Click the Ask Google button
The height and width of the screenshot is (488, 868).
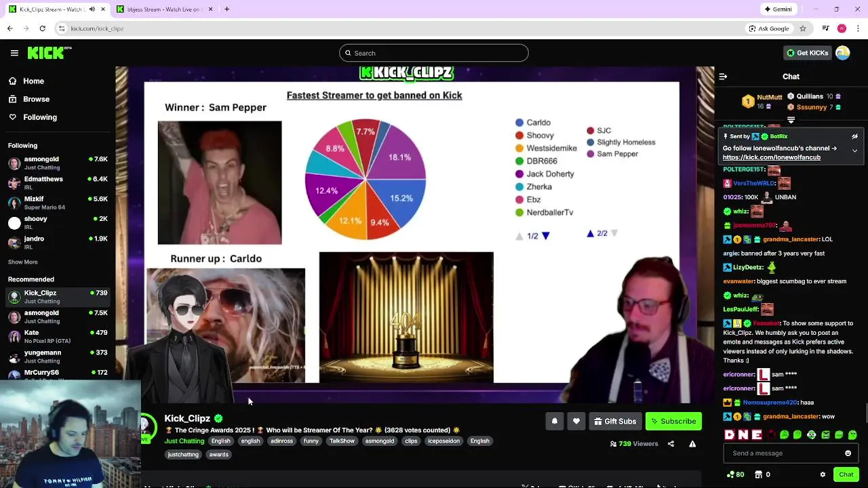(769, 28)
